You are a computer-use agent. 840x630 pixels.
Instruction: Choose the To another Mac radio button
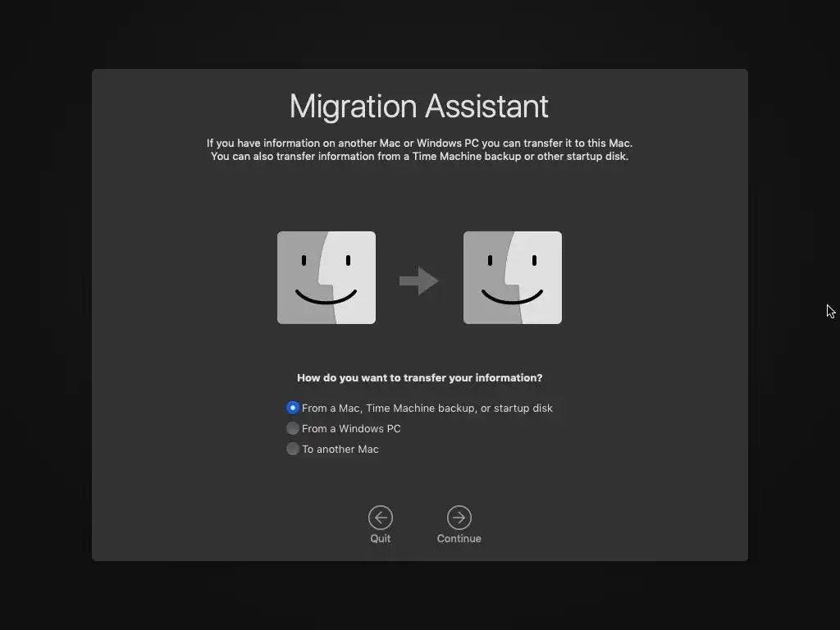[293, 449]
